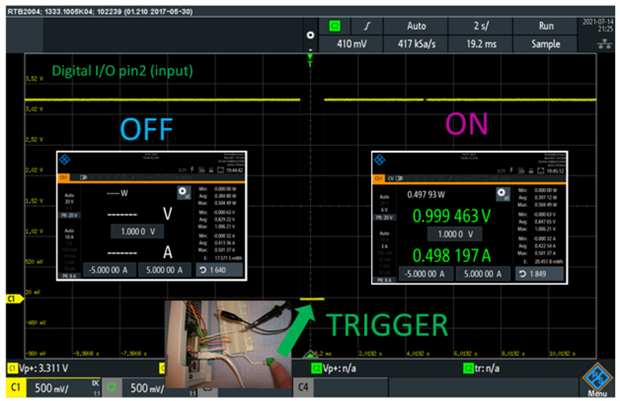Click the 0.497 93 W power reading

coord(426,195)
